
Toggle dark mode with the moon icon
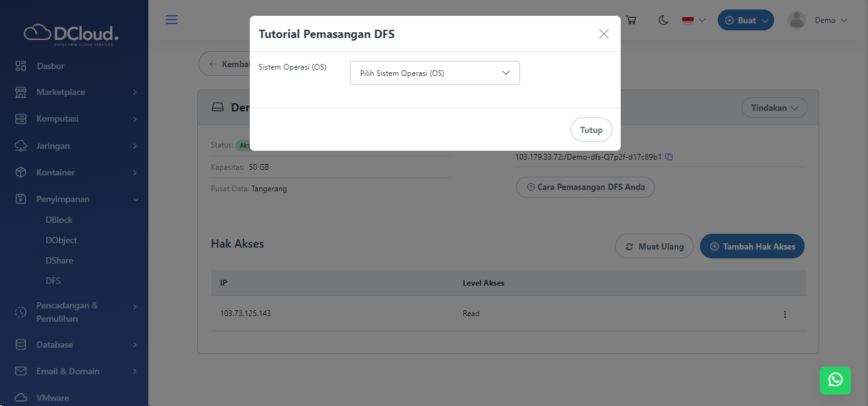(663, 20)
